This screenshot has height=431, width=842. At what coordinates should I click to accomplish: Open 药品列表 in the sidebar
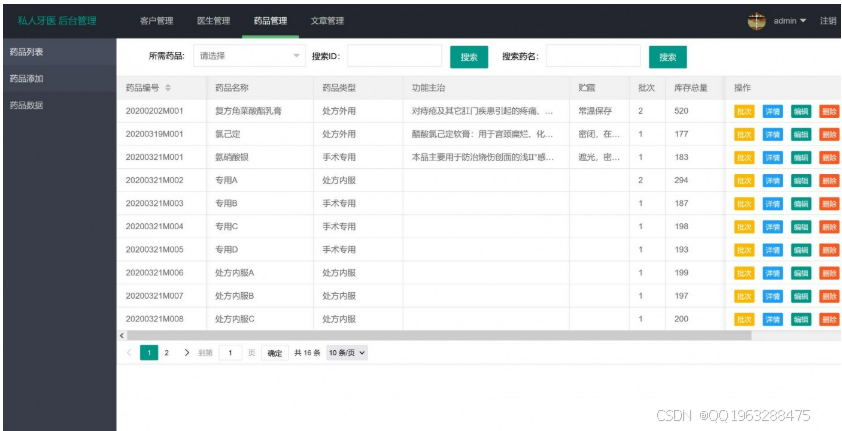click(x=60, y=52)
